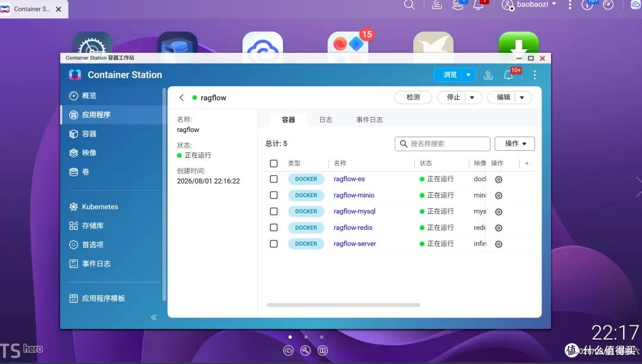Open 应用程序模板 in the sidebar
This screenshot has height=364, width=642.
pos(111,298)
